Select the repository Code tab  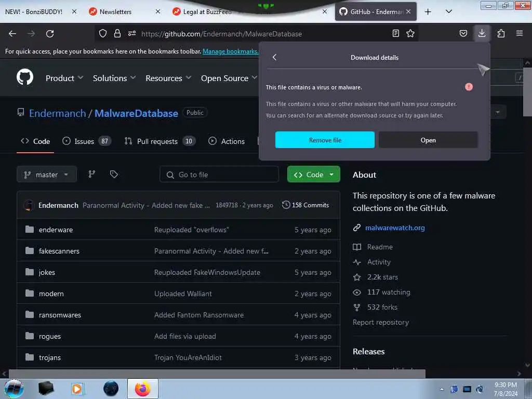coord(35,141)
